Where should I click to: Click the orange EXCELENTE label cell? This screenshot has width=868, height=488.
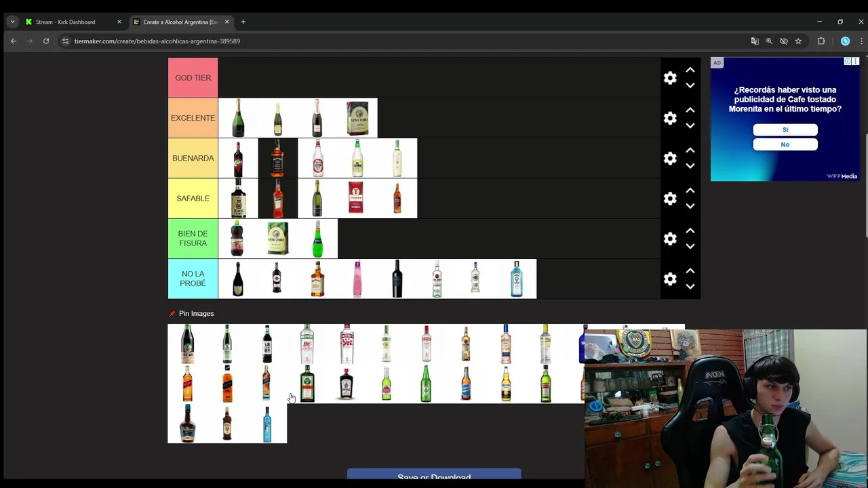coord(193,118)
